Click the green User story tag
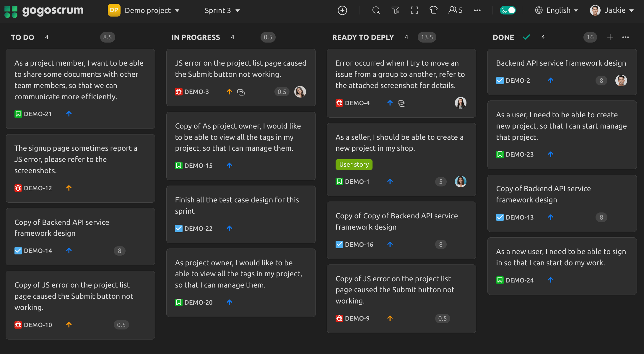Viewport: 644px width, 354px height. coord(354,165)
